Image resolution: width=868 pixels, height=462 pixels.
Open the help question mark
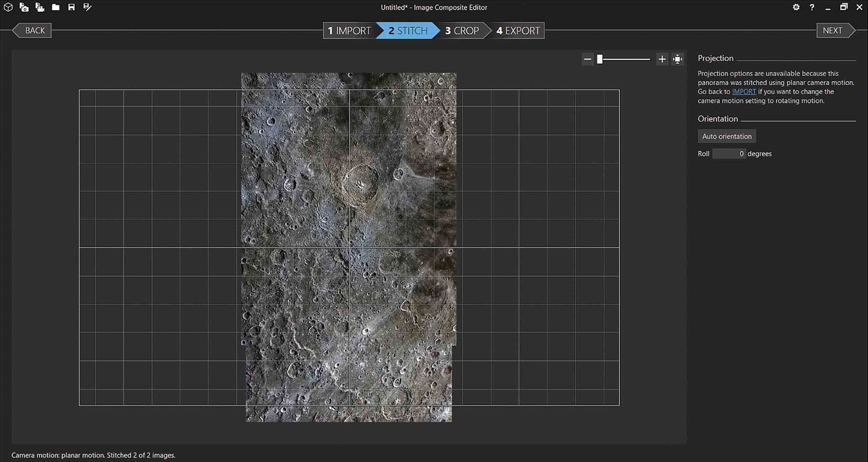(x=812, y=7)
